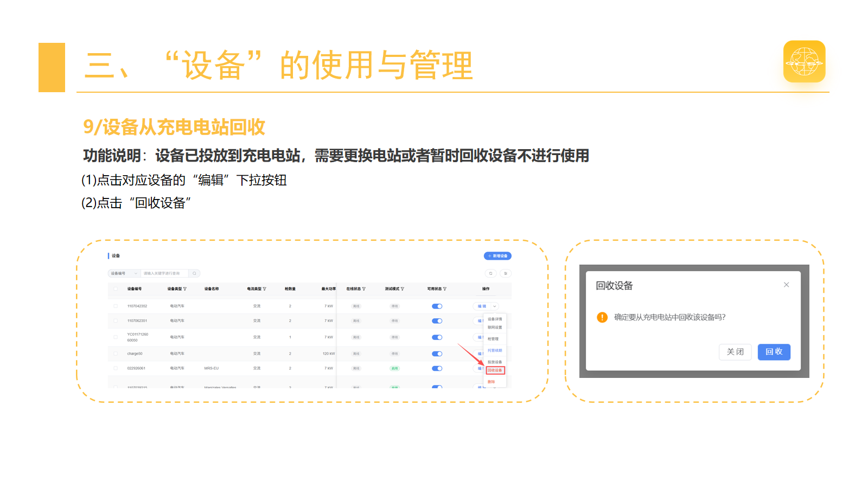Click the blue 回收 confirm button

pos(774,352)
